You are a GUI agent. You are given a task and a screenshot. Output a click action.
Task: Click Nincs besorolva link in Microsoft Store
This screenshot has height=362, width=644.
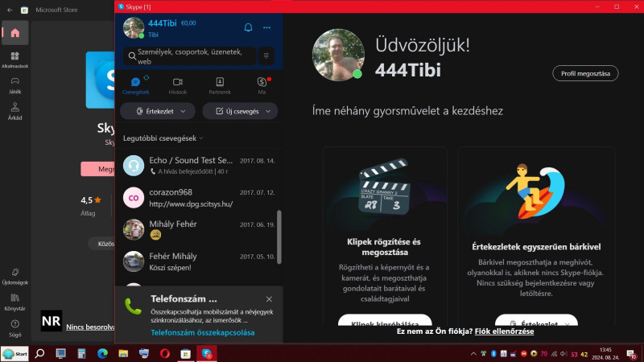pos(90,327)
